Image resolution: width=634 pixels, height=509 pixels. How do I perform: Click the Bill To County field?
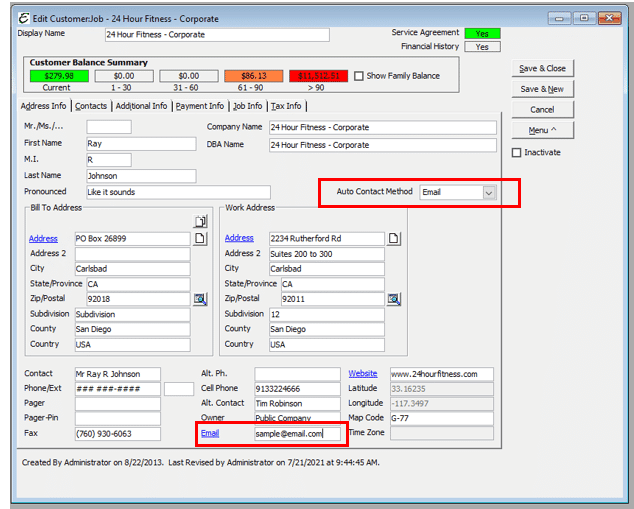(133, 329)
